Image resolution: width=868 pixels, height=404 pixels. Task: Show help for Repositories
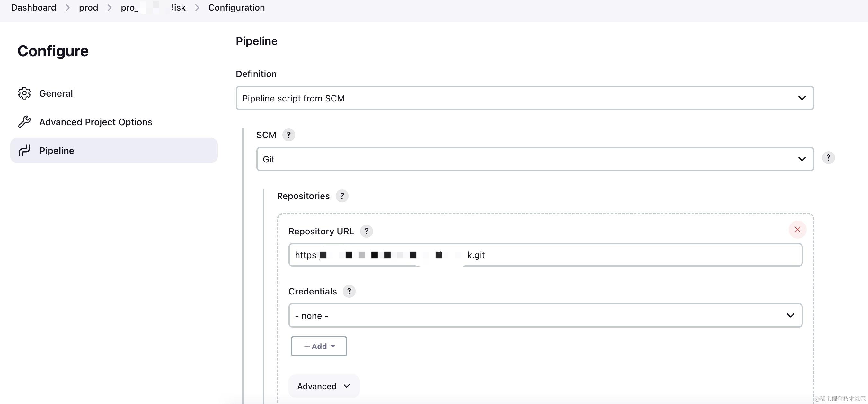pos(342,196)
